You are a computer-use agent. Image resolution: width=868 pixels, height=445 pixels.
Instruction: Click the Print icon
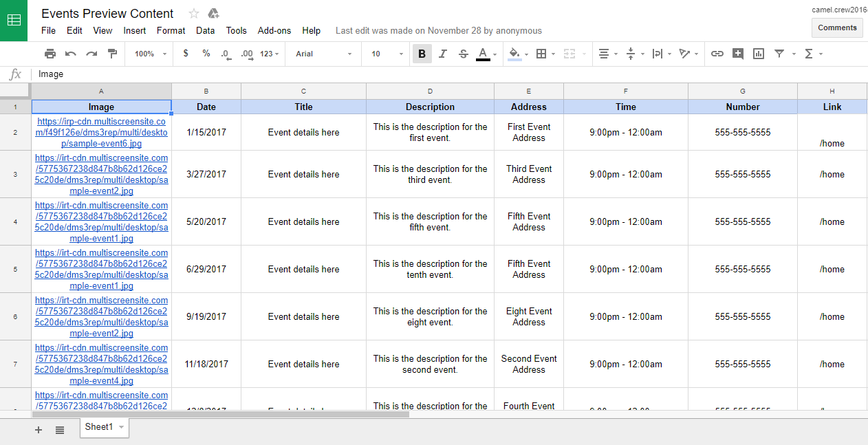(50, 54)
